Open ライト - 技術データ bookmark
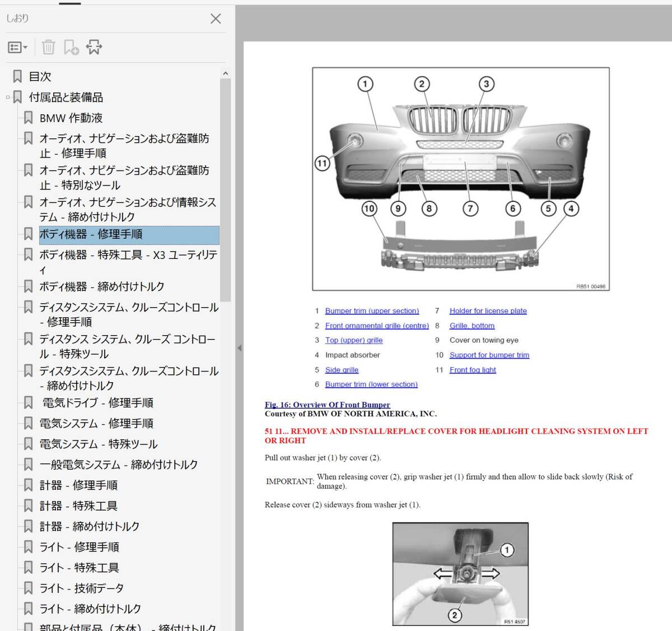This screenshot has height=631, width=672. pos(82,589)
